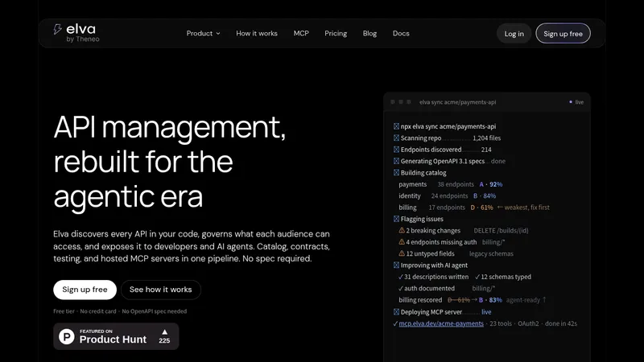Viewport: 644px width, 362px height.
Task: Click See how it works button
Action: click(160, 290)
